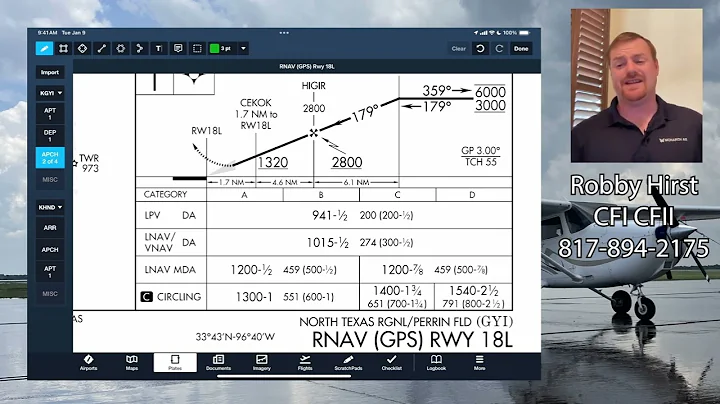Click the 1540-2½ circling category D value
The height and width of the screenshot is (404, 720).
[x=473, y=291]
